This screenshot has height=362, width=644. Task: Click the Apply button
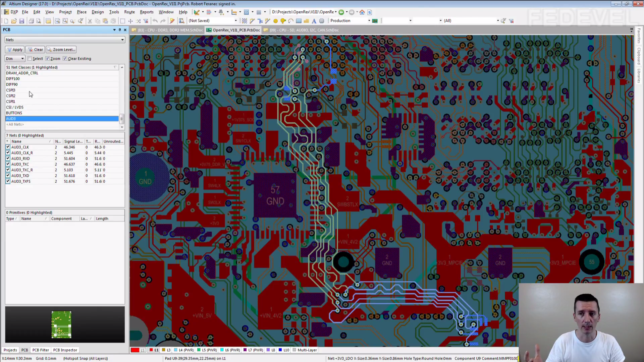pos(14,50)
